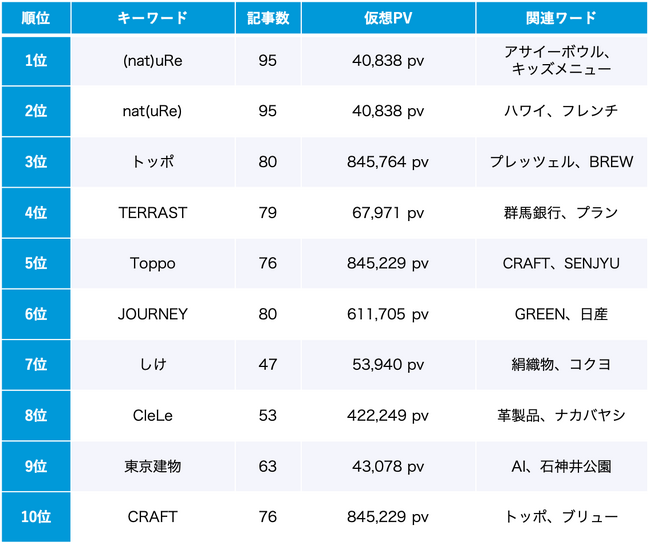Click the JOURNEY keyword cell
Screen dimensions: 650x546
coord(152,314)
